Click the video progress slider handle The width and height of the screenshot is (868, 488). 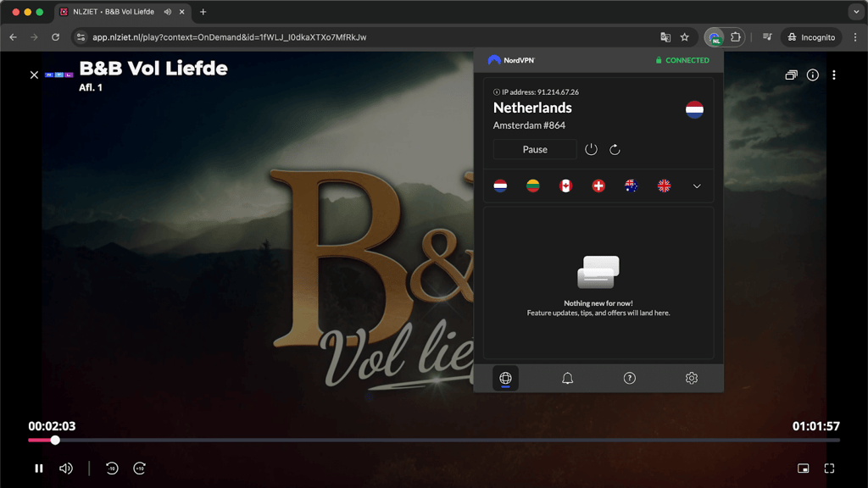click(x=55, y=441)
